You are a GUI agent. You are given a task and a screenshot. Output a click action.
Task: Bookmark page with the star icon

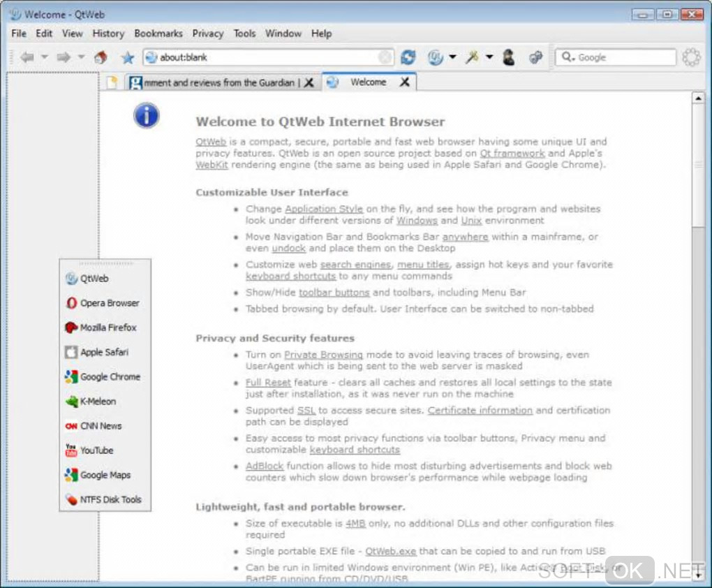128,58
